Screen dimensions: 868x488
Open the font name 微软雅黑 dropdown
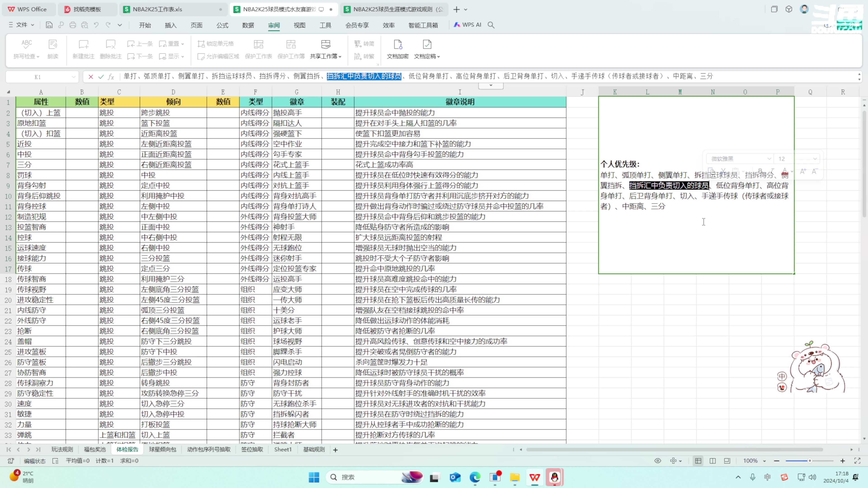click(769, 159)
